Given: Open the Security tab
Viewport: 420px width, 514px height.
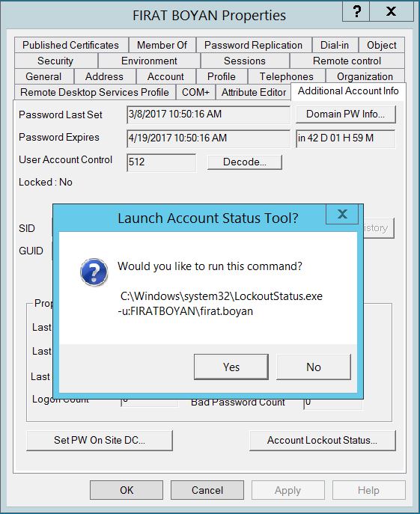Looking at the screenshot, I should pos(55,61).
